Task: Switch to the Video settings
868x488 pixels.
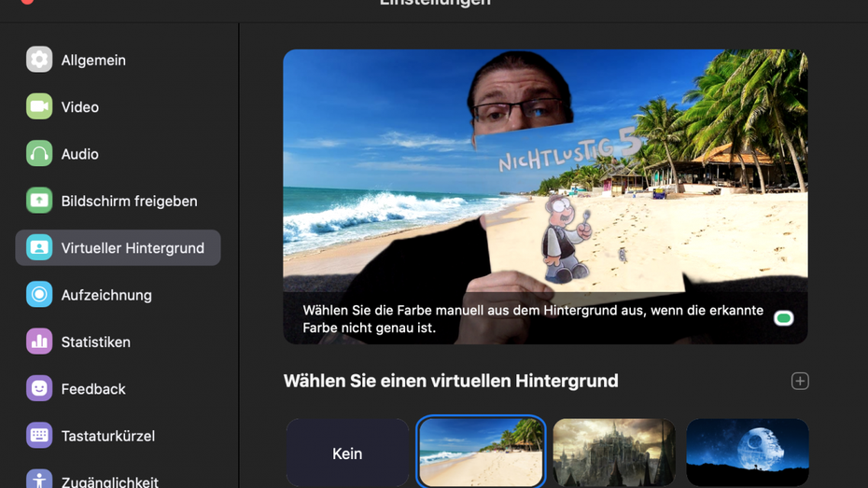Action: click(x=118, y=106)
